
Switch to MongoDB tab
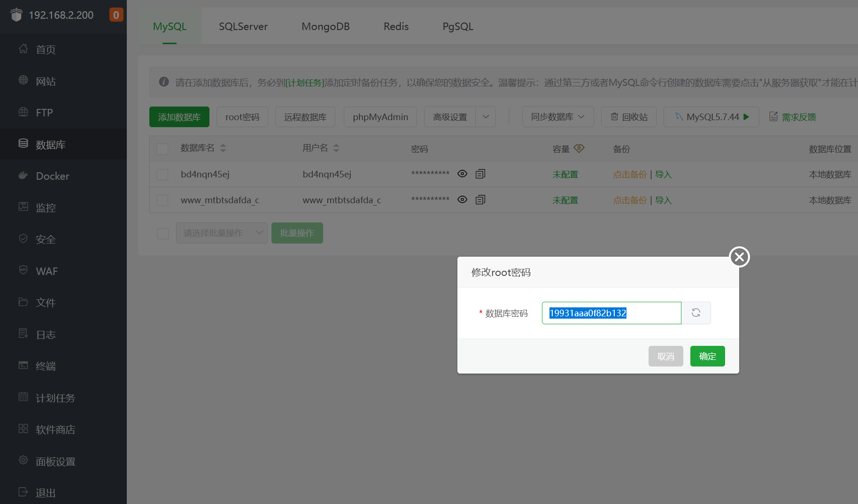325,26
